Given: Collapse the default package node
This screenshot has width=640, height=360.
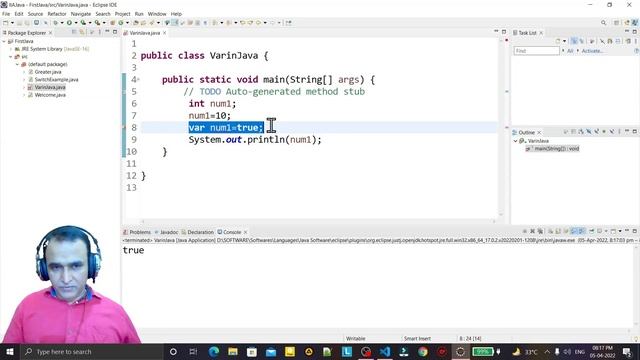Looking at the screenshot, I should click(x=17, y=64).
